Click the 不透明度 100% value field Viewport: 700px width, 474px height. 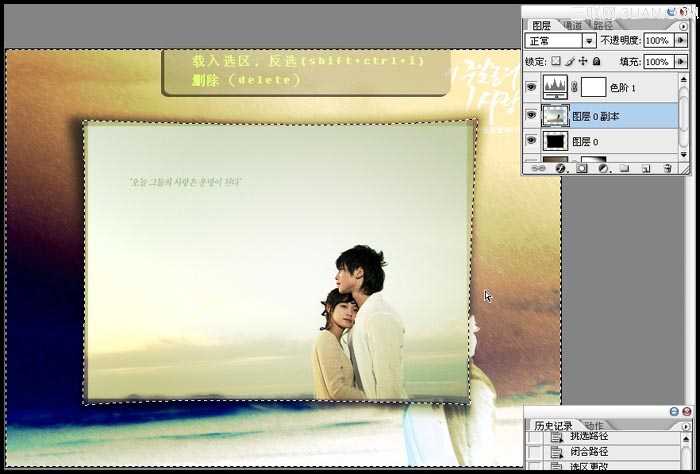657,41
